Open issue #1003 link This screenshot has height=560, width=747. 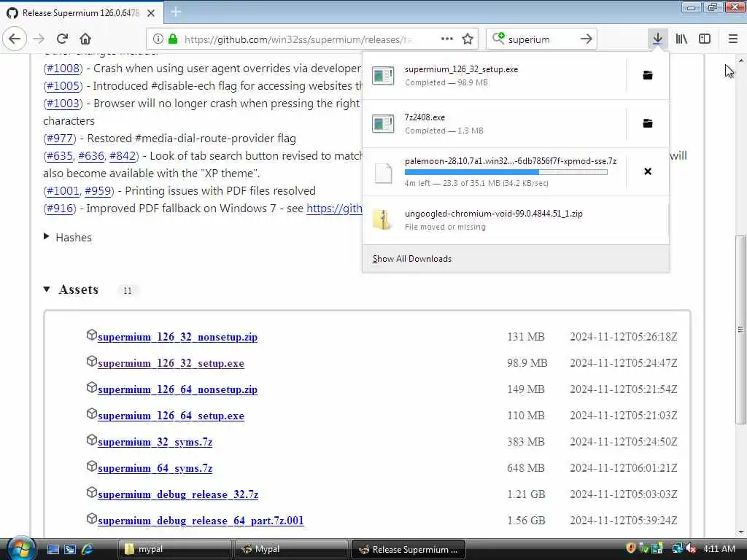coord(63,104)
